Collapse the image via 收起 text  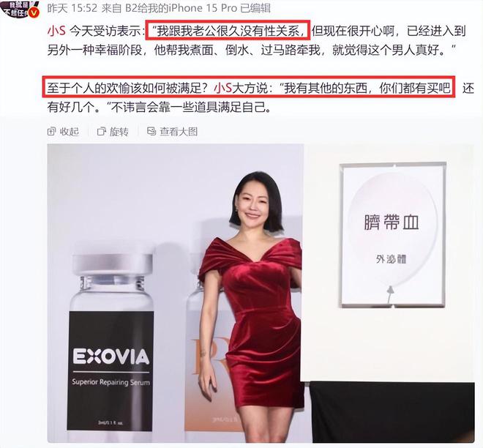tap(70, 132)
